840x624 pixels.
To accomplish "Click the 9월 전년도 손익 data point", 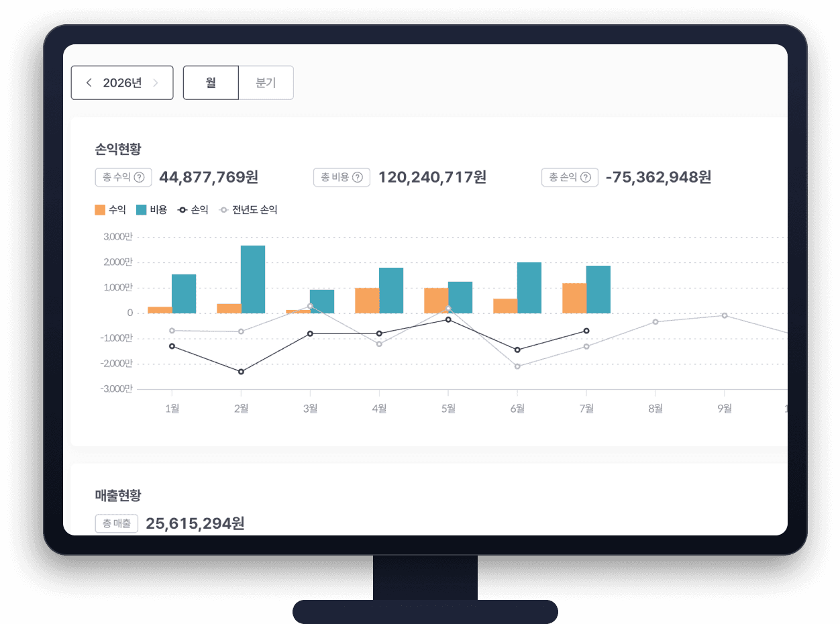I will [x=725, y=315].
